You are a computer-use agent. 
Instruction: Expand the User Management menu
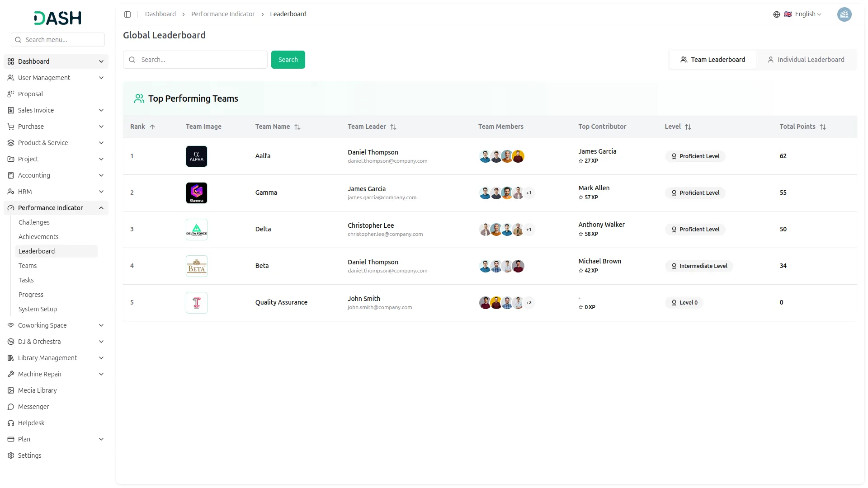click(x=56, y=78)
